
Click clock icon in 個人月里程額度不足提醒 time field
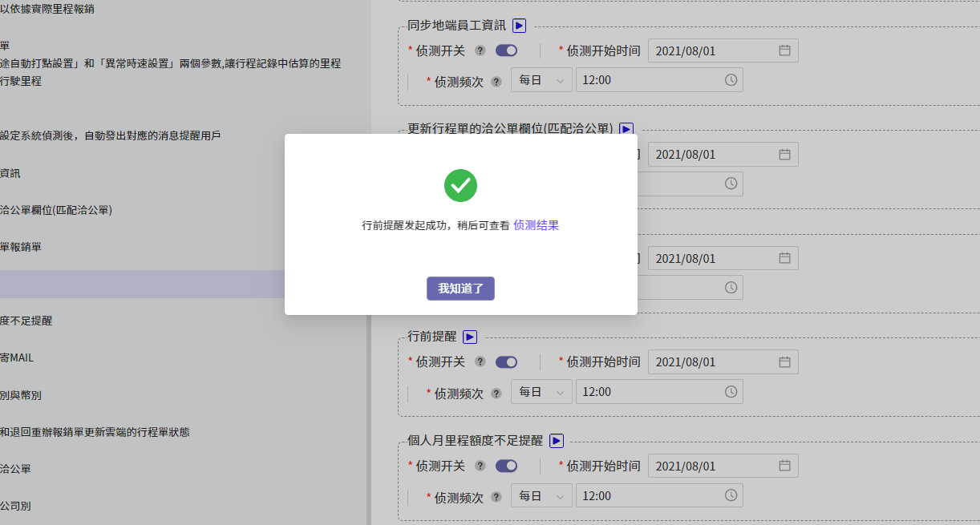pyautogui.click(x=731, y=495)
